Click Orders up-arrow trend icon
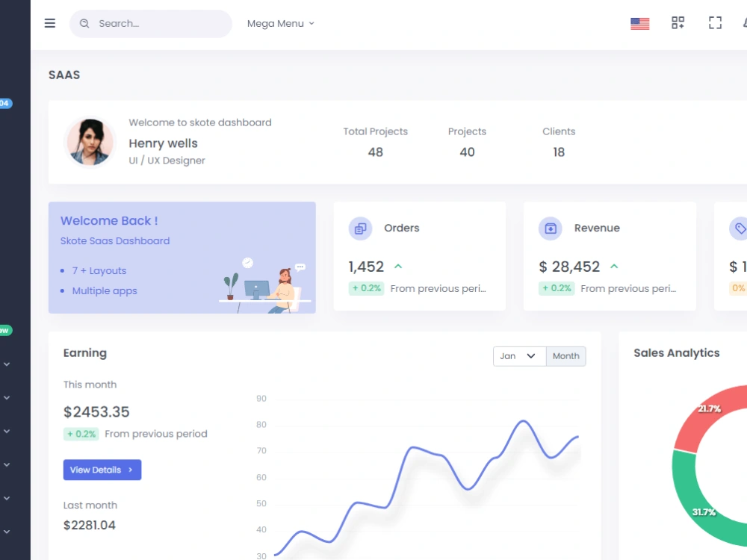Viewport: 747px width, 560px height. [x=398, y=267]
